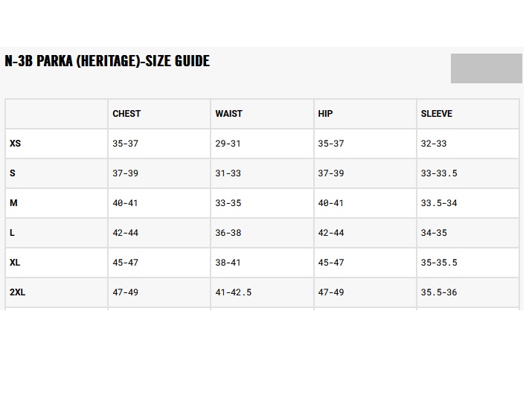Select the XS size row label
Screen dimensions: 532x401
[15, 144]
